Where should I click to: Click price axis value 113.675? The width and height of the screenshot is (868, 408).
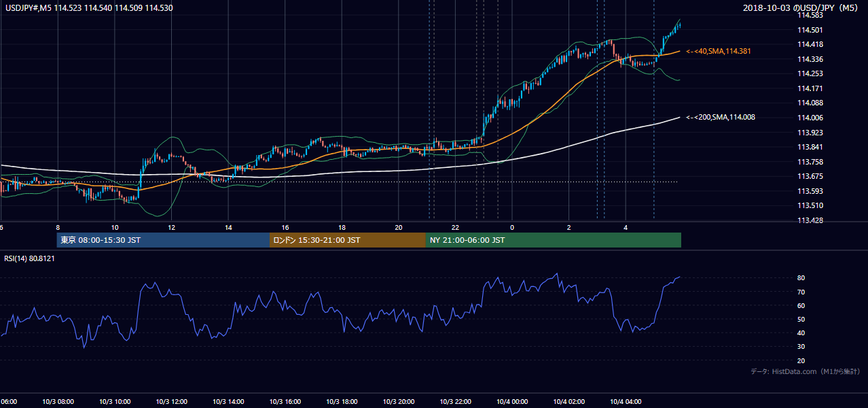[x=810, y=176]
